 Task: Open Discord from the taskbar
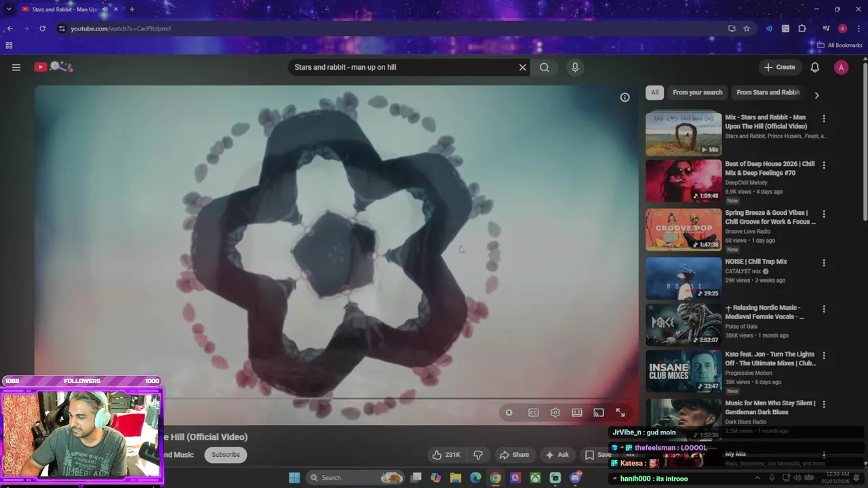[576, 478]
